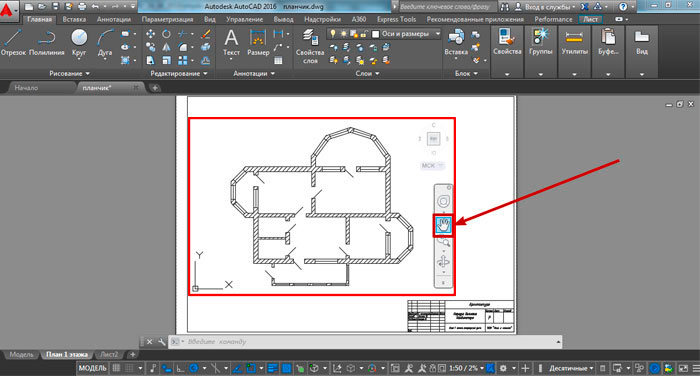Click the Текст annotation tool
The height and width of the screenshot is (376, 700).
pos(231,43)
